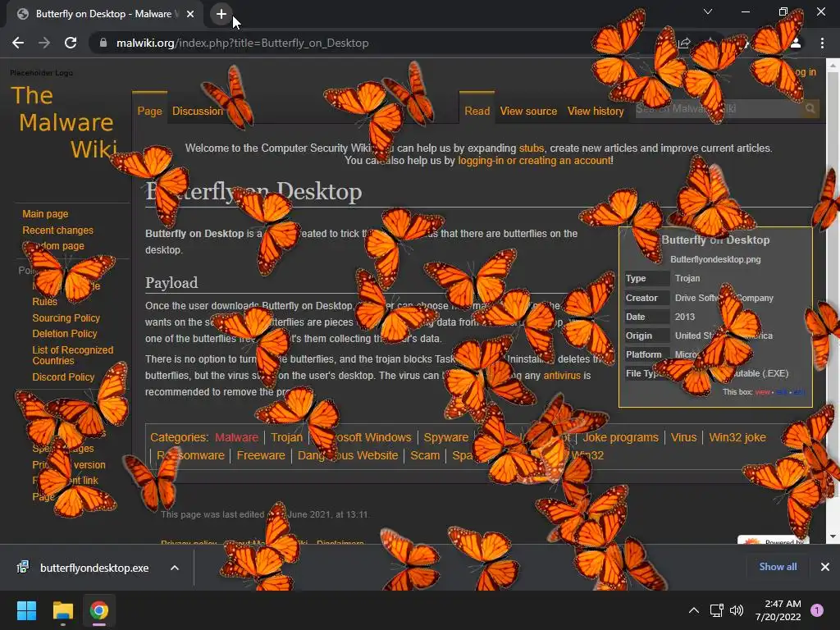Open Discord Policy in the sidebar

coord(63,377)
